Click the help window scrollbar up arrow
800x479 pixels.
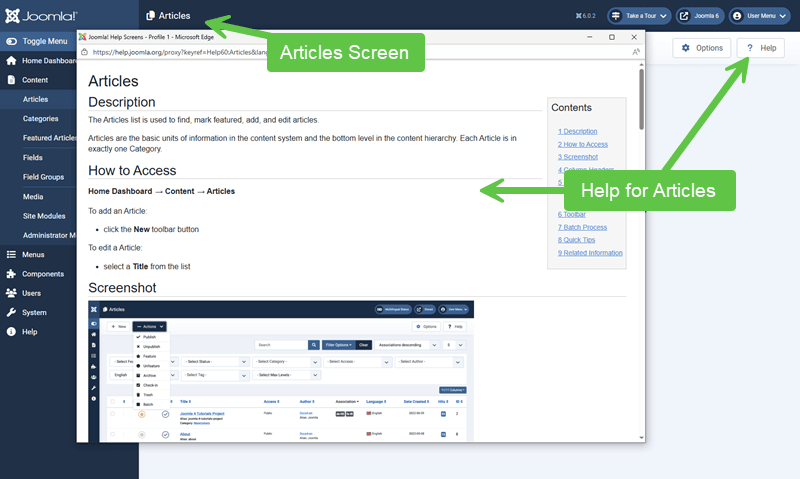pyautogui.click(x=641, y=65)
